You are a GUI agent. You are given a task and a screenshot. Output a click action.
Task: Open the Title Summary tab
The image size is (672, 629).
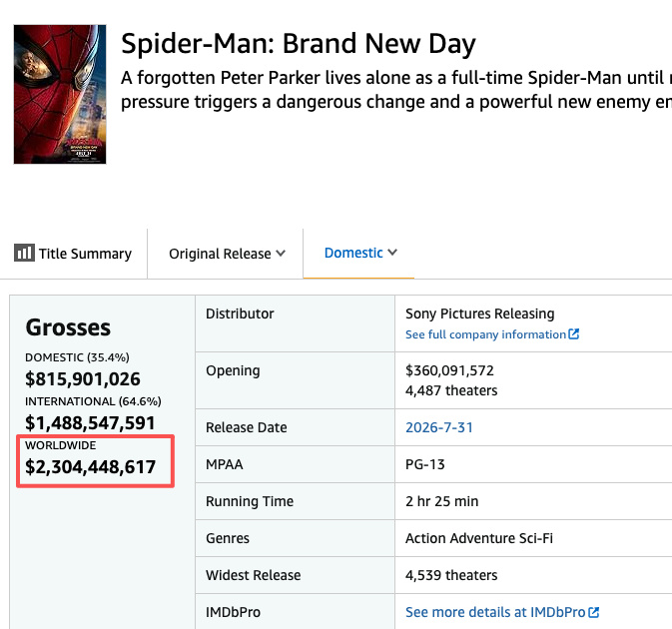point(73,254)
